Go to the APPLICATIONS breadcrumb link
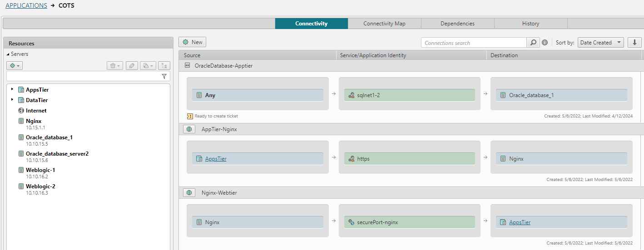 (26, 6)
